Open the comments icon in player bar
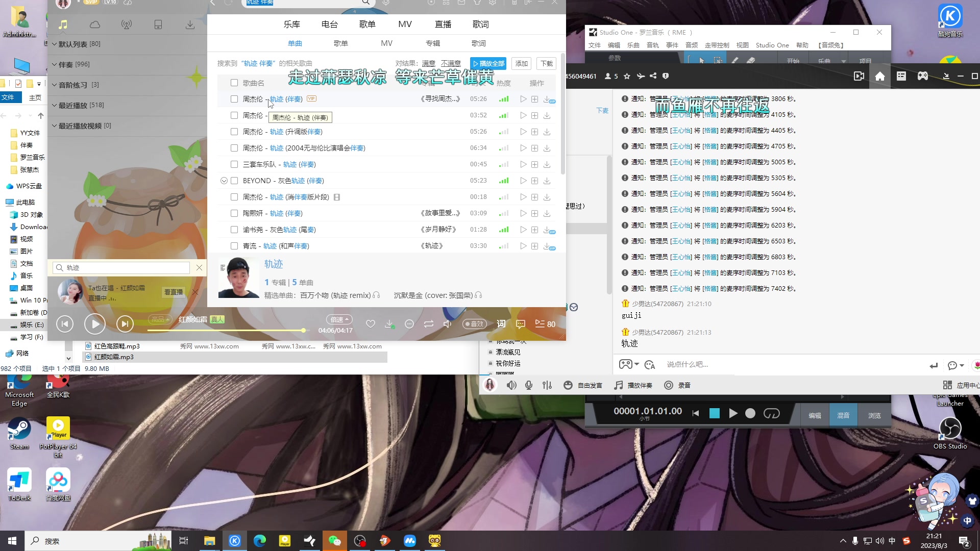Image resolution: width=980 pixels, height=551 pixels. click(521, 324)
